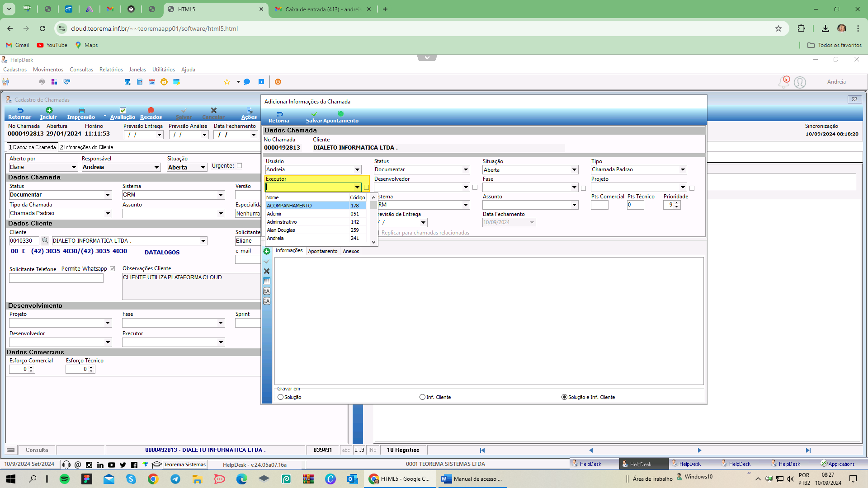Increase the Prioridade stepper value

click(676, 203)
